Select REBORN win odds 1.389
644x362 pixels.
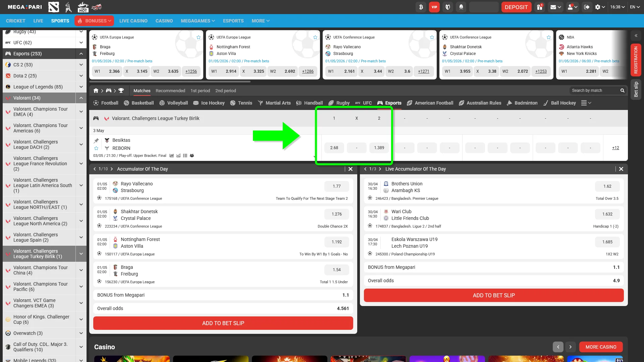point(379,148)
